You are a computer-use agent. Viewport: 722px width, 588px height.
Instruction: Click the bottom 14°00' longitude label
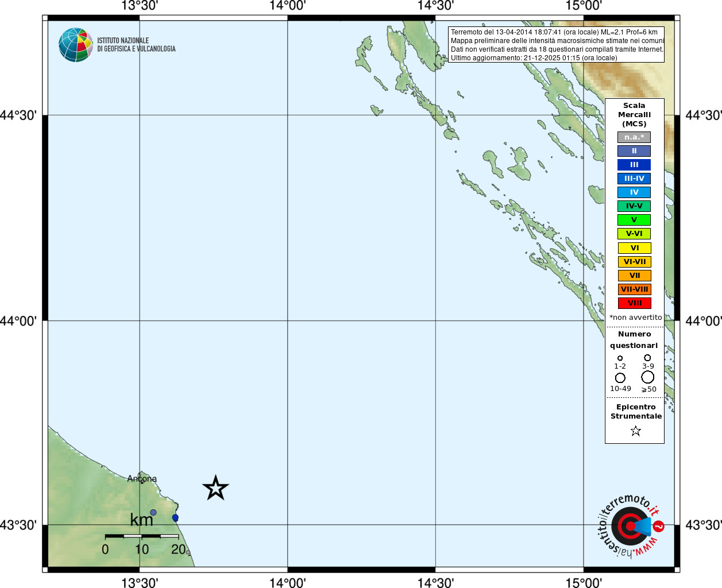[287, 583]
